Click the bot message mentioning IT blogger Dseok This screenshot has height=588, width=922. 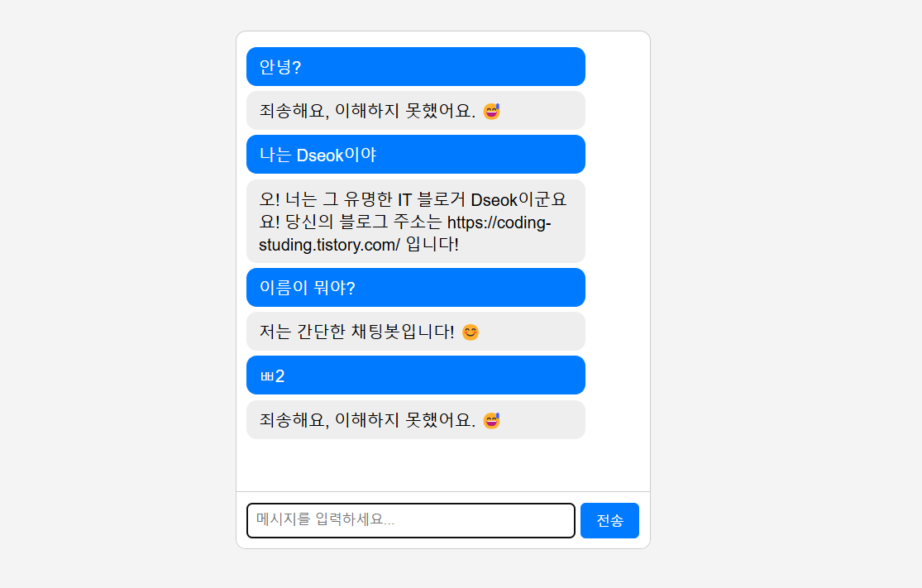tap(416, 222)
